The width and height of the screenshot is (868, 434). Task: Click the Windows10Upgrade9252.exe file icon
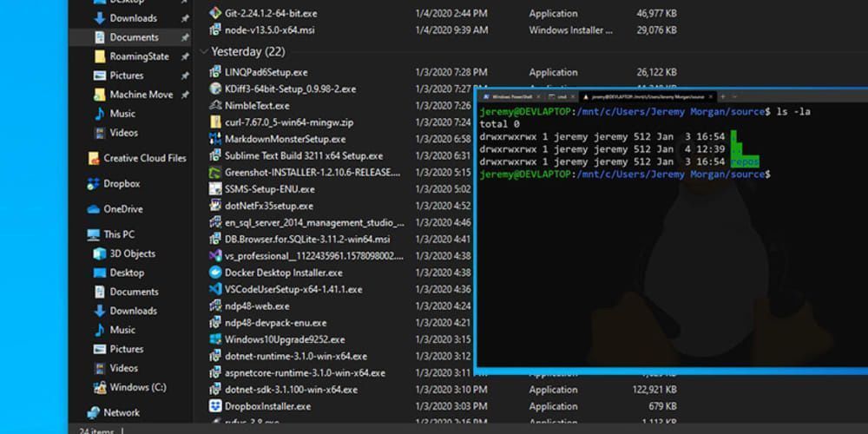[215, 339]
